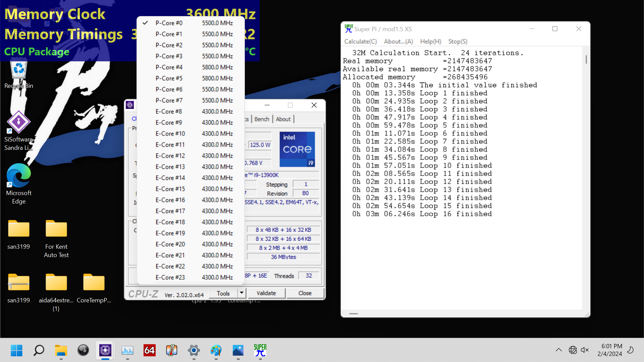Select E-Core #23 entry

[x=191, y=277]
